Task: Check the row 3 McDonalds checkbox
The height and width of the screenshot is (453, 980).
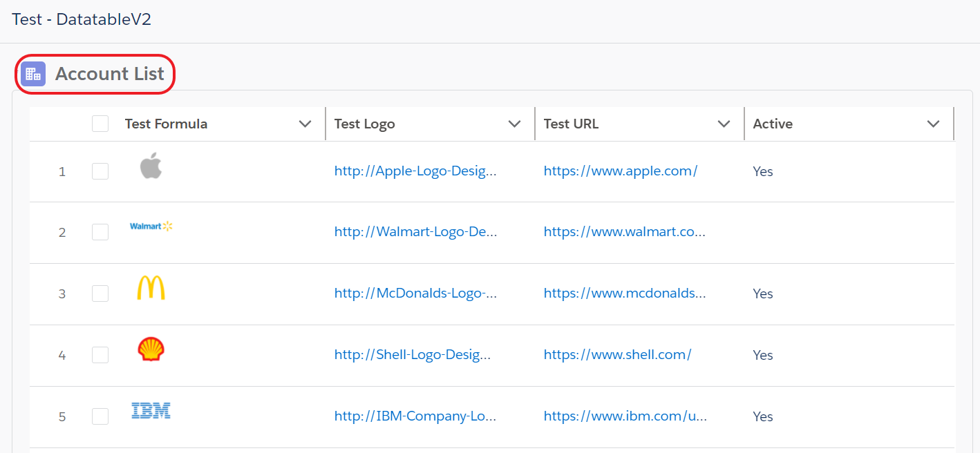Action: coord(100,293)
